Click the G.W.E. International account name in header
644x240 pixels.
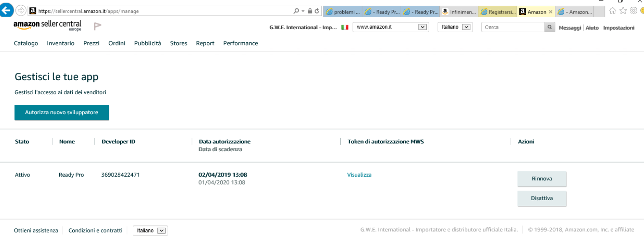(303, 28)
